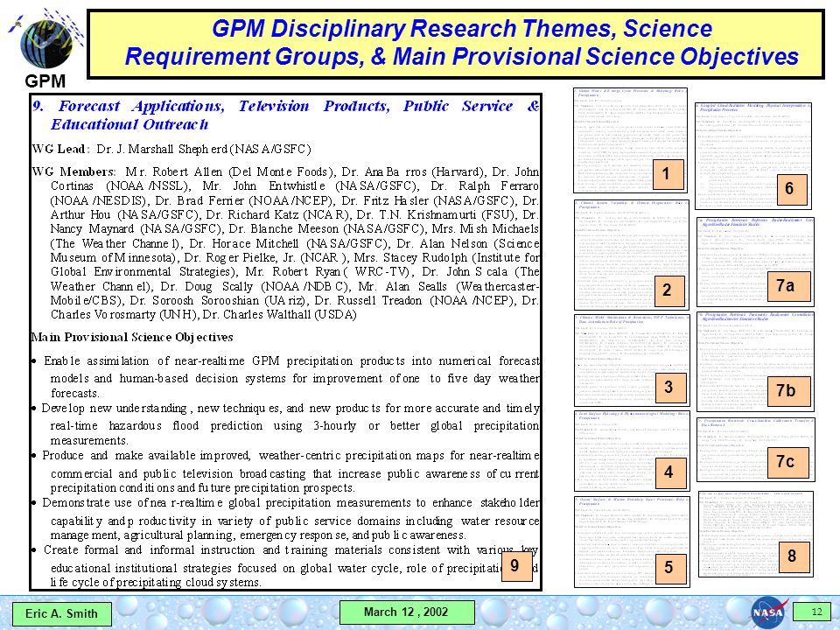Click bullet 'Produce and make available improved'

click(x=286, y=472)
